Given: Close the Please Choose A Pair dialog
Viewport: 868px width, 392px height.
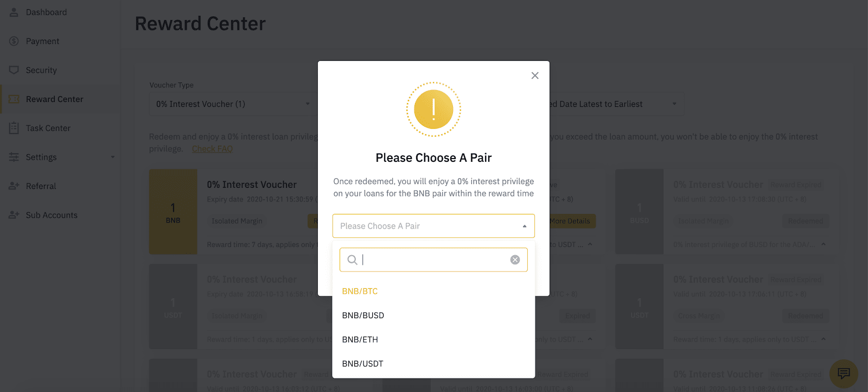Looking at the screenshot, I should pos(535,75).
